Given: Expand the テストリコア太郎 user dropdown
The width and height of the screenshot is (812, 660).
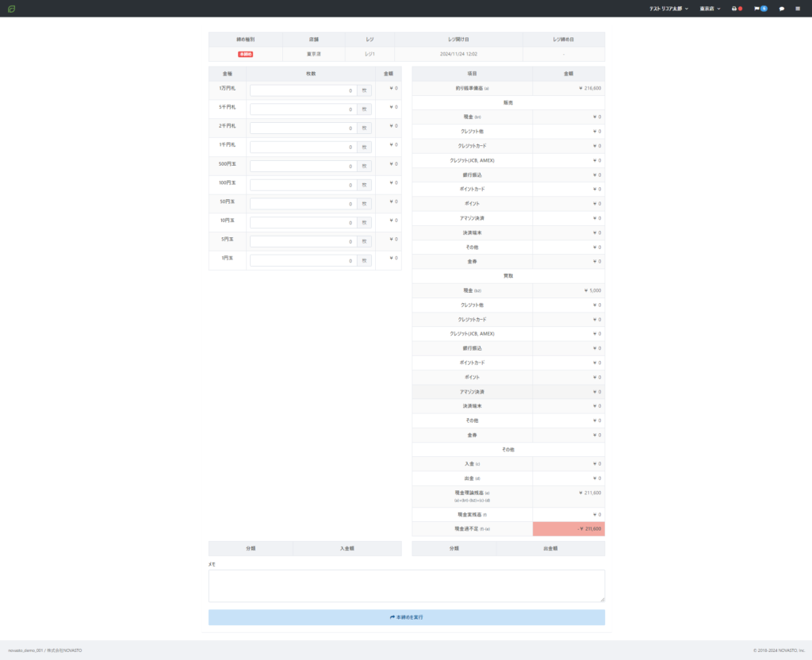Looking at the screenshot, I should click(x=668, y=9).
